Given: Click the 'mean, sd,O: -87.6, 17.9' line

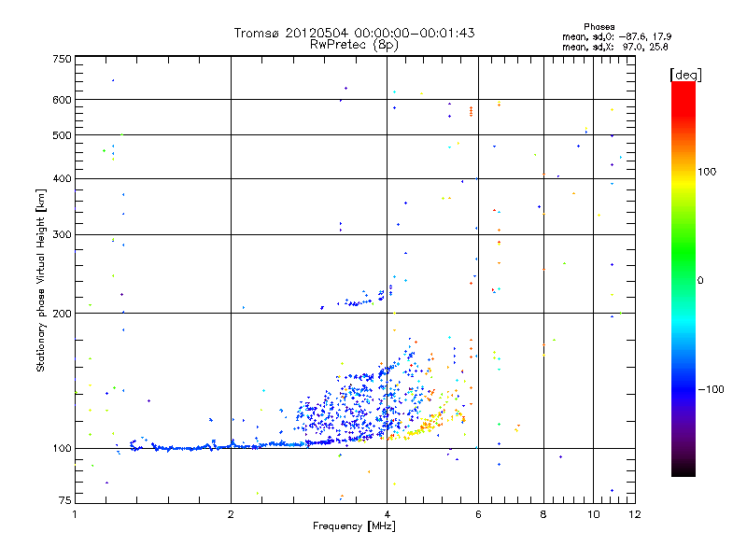Looking at the screenshot, I should 617,36.
